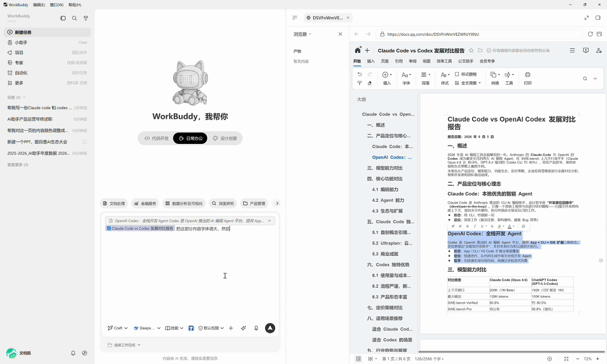Open the 全文调整 dropdown
Screen dimensions: 607x364
pos(468,83)
